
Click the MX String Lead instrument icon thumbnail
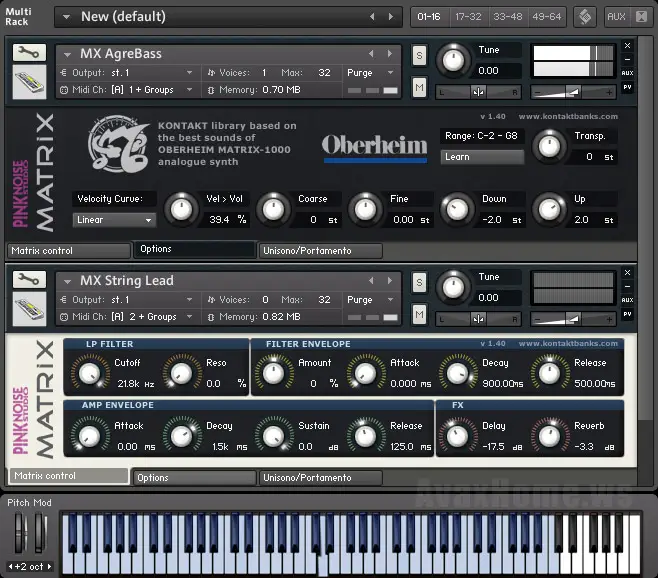29,309
